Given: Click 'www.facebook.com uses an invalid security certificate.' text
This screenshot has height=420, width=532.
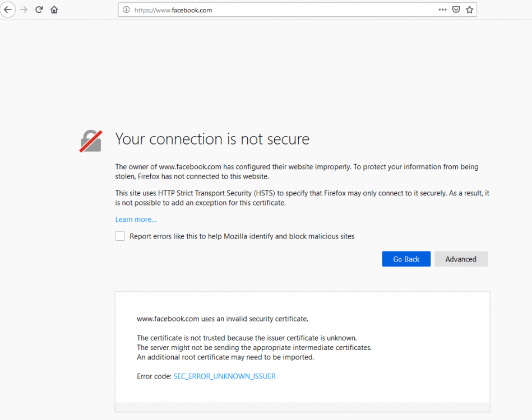Looking at the screenshot, I should pyautogui.click(x=222, y=319).
